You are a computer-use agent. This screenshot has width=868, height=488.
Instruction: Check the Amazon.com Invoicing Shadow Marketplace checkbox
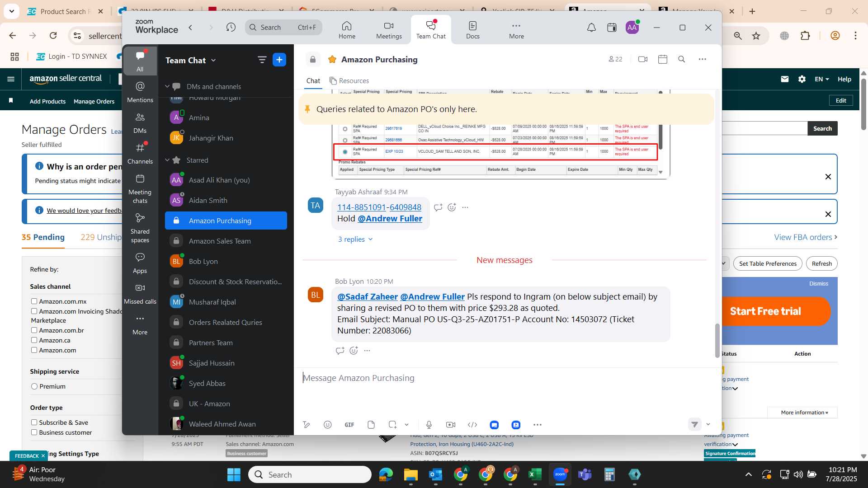[34, 311]
